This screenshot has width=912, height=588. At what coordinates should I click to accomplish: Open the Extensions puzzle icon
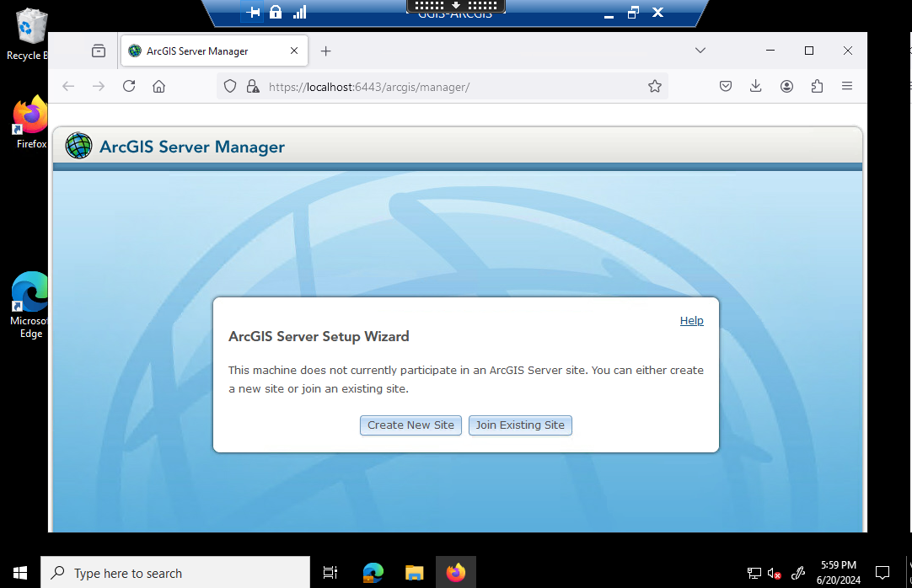pyautogui.click(x=817, y=86)
